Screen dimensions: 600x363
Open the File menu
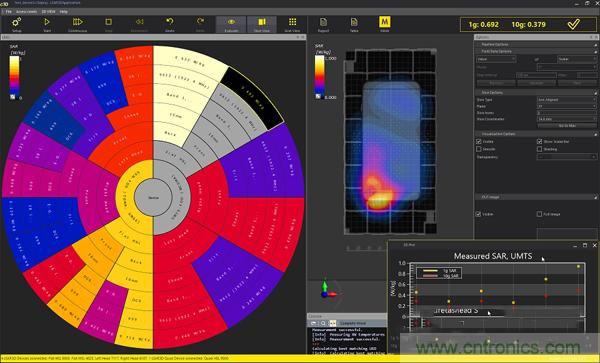8,11
